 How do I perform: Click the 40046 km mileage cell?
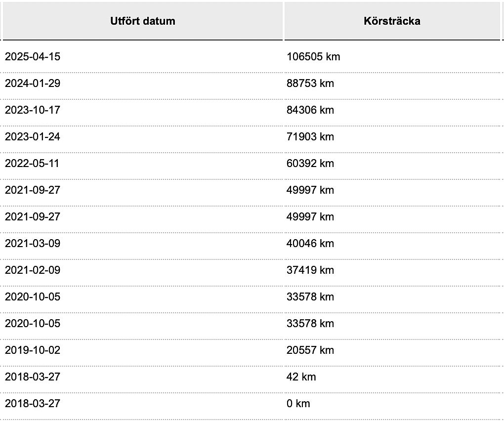[x=310, y=244]
